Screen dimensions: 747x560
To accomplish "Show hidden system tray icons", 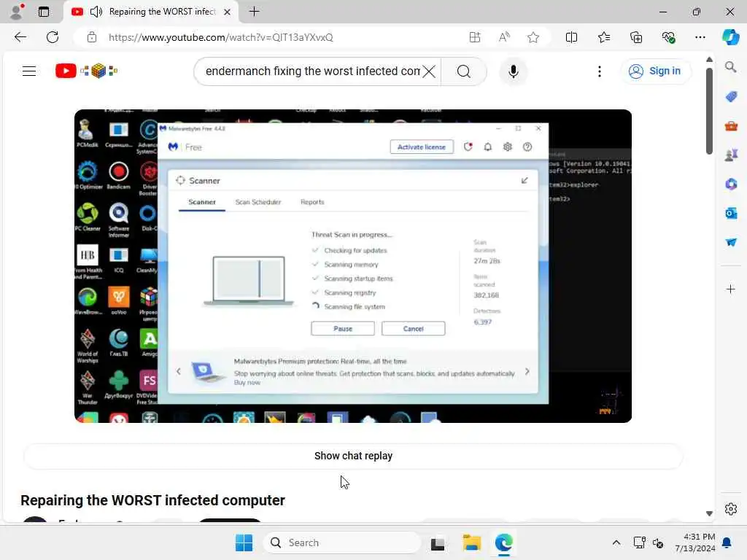I will tap(616, 542).
